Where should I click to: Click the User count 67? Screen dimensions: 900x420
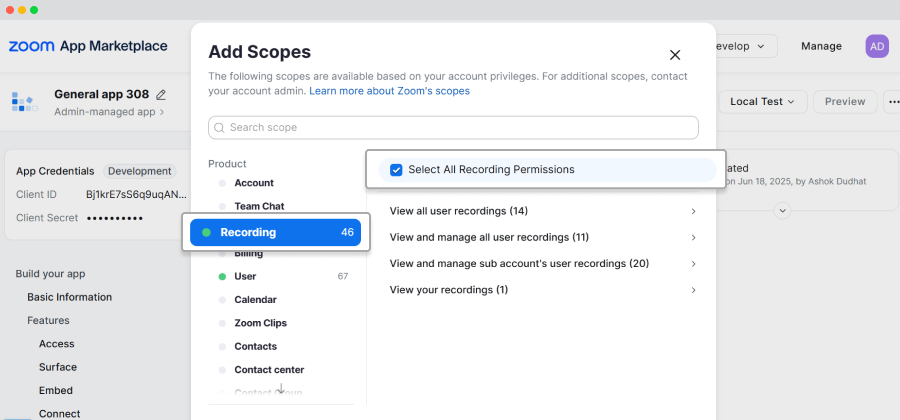tap(343, 277)
